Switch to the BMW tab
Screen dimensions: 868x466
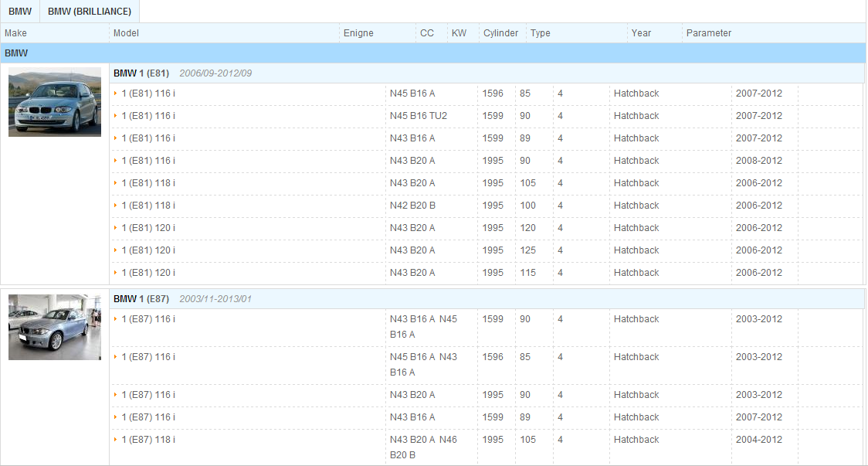point(20,12)
